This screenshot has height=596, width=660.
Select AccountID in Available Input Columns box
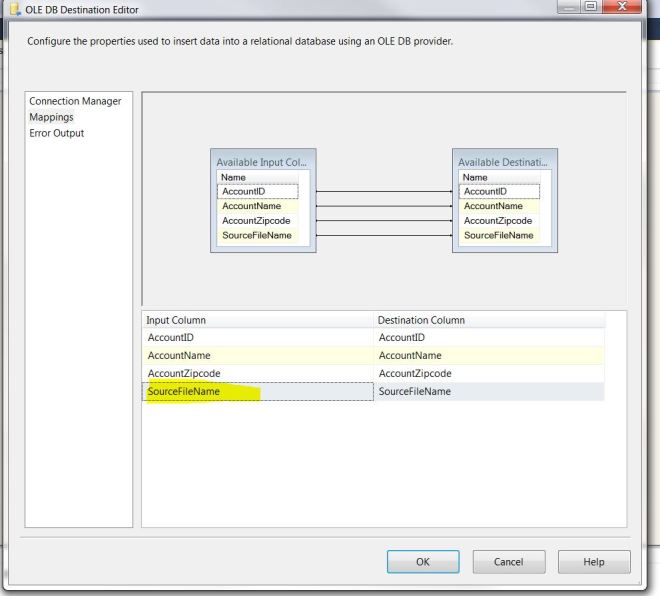[257, 191]
